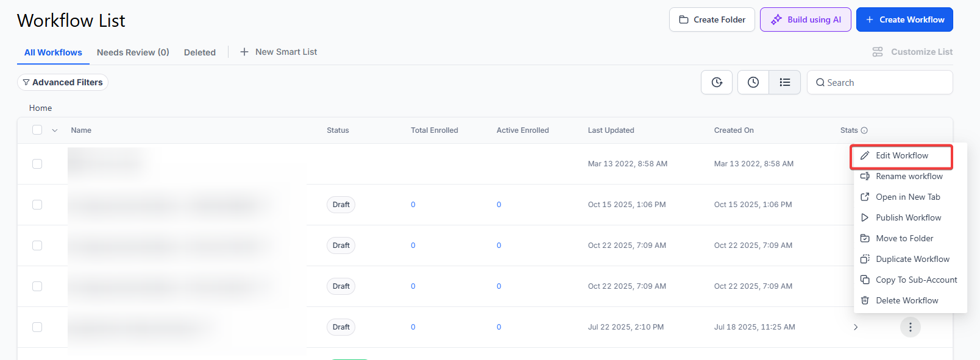
Task: Expand the dropdown arrow beside header checkbox
Action: 55,130
